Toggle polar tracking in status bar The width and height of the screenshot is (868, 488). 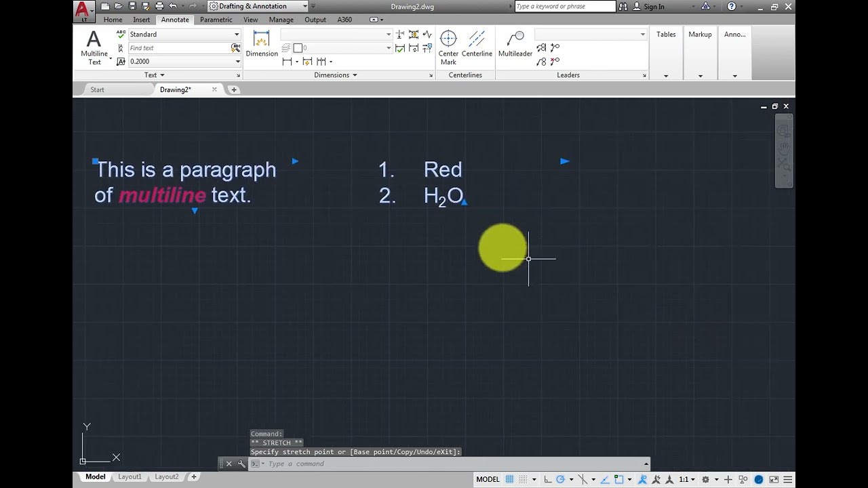[561, 479]
